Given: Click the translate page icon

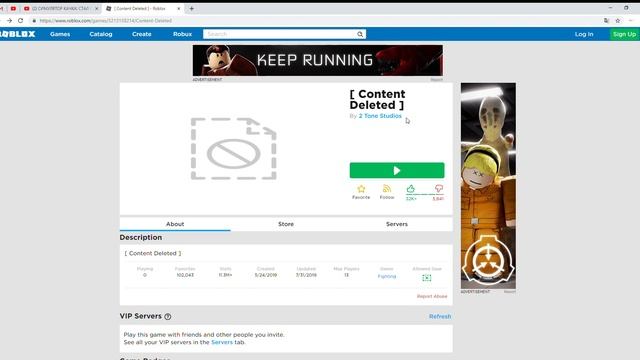Looking at the screenshot, I should tap(607, 20).
